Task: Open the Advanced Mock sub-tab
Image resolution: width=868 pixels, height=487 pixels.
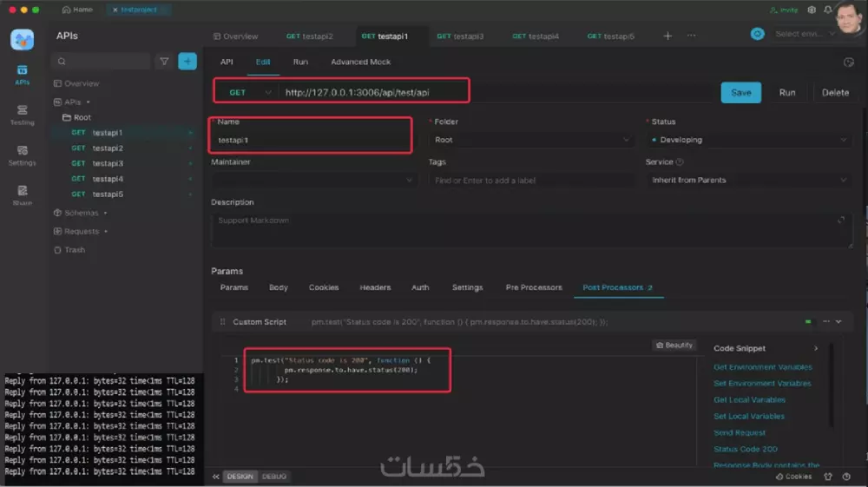Action: pos(361,62)
